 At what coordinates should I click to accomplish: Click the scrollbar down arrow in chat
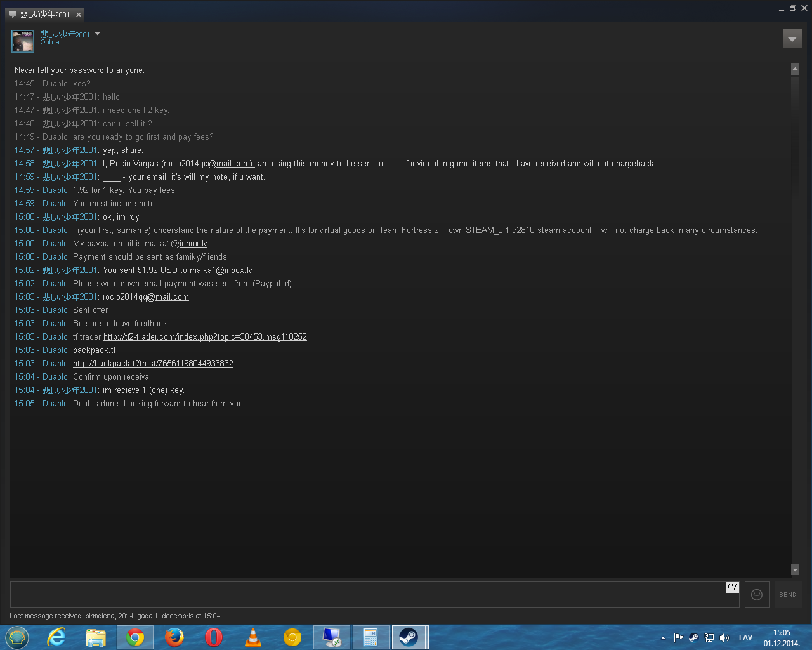[x=795, y=570]
